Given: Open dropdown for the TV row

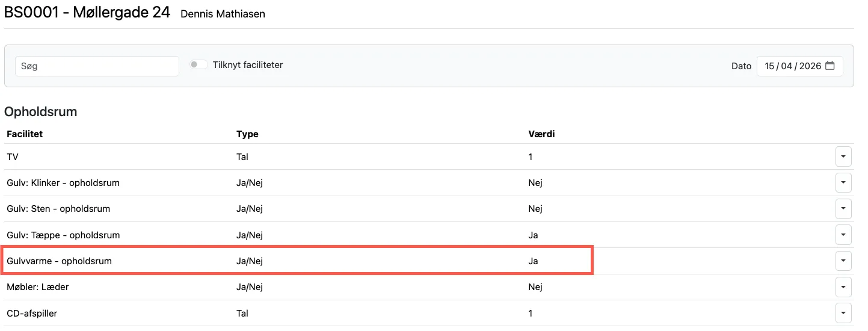Looking at the screenshot, I should [x=843, y=157].
